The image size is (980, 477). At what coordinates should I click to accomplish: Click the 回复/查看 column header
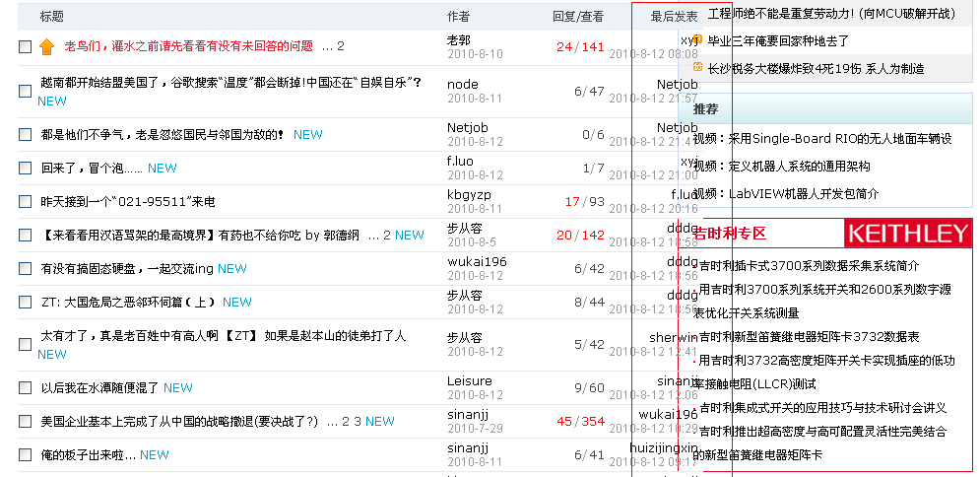578,17
